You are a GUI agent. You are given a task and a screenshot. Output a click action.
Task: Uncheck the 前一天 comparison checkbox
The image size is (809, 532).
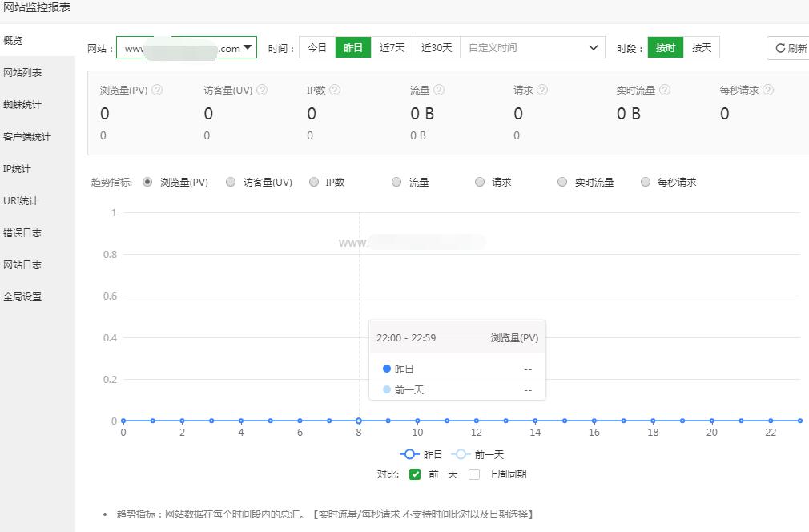(415, 474)
